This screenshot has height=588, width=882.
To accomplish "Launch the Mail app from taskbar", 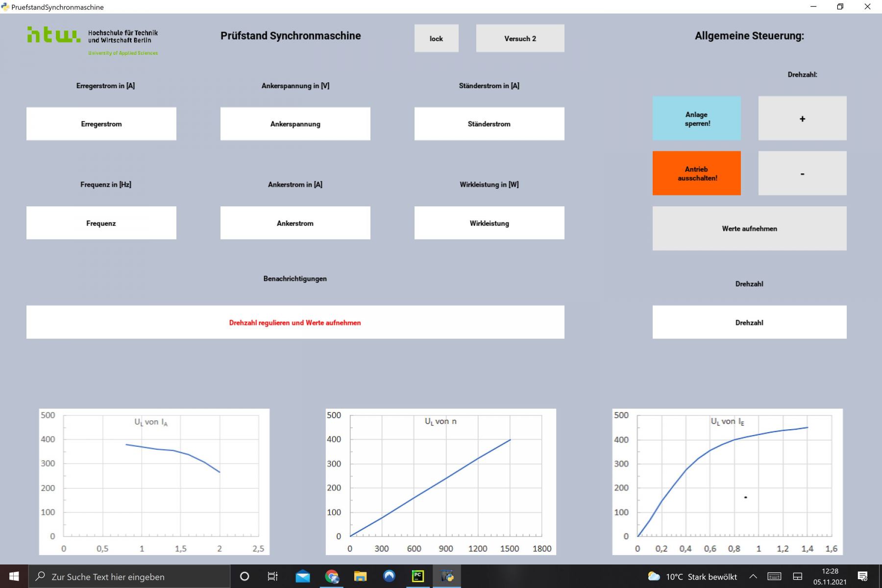I will [x=302, y=577].
